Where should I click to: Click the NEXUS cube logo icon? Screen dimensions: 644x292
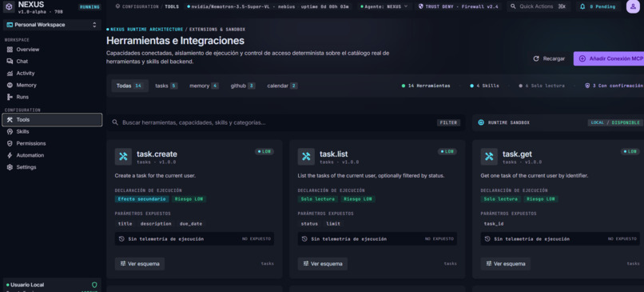[10, 6]
